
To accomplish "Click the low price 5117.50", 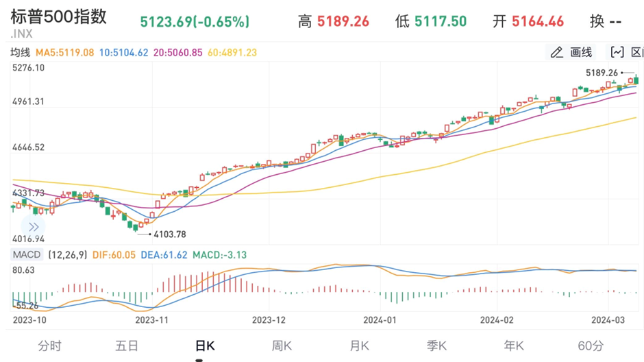I will [441, 21].
